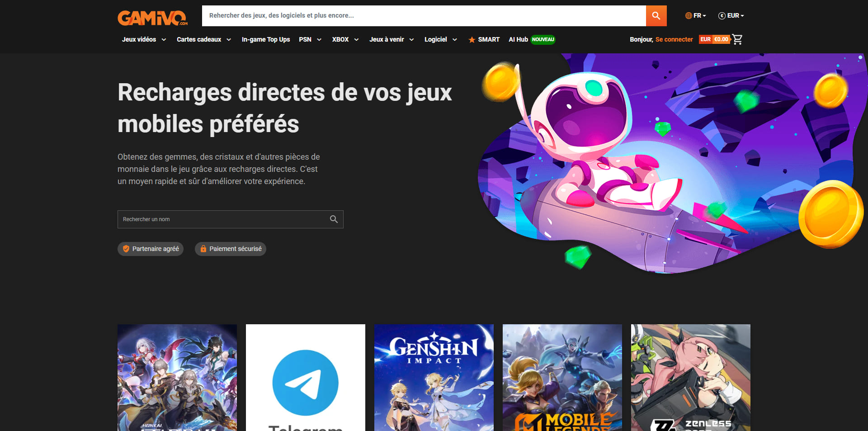Open the FR language selector
The width and height of the screenshot is (868, 431).
pyautogui.click(x=696, y=16)
